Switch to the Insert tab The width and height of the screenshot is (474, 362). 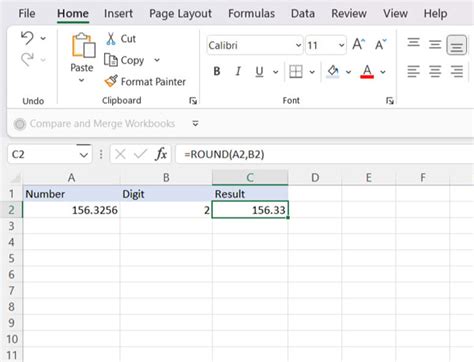click(118, 13)
